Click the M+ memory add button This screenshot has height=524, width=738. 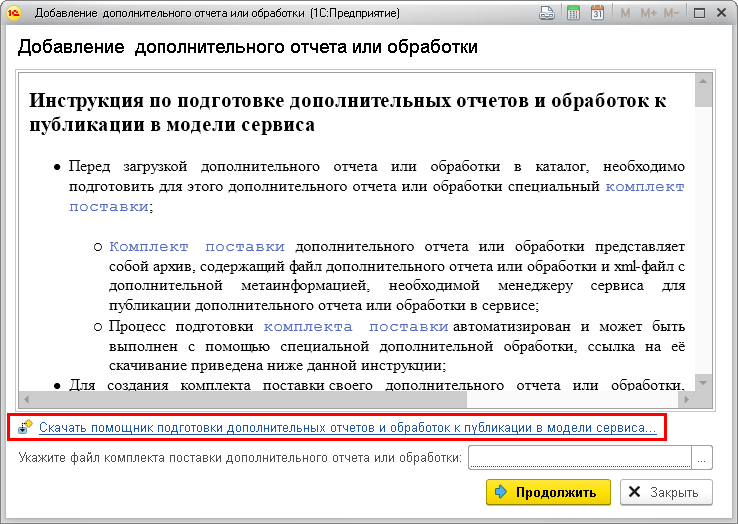click(x=647, y=14)
